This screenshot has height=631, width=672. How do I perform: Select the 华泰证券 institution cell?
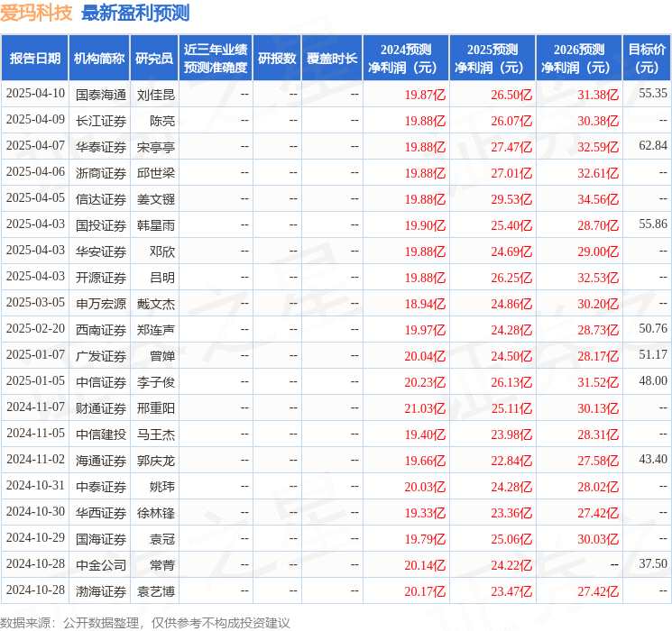point(101,147)
